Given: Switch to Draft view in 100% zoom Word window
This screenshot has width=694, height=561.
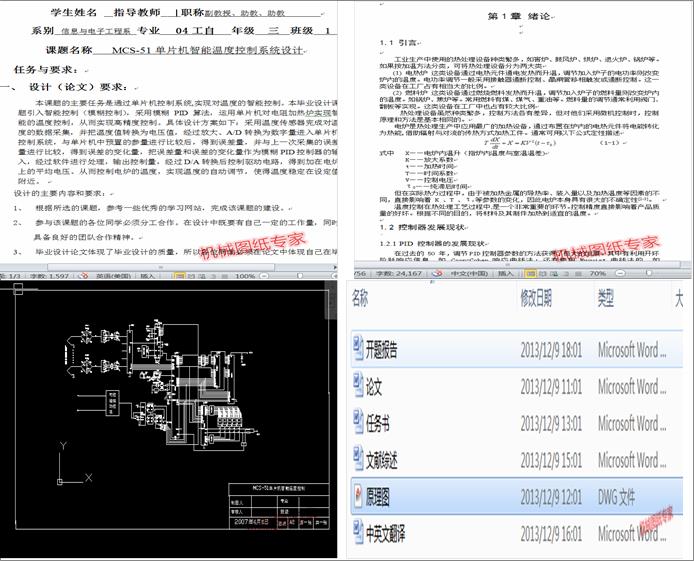Looking at the screenshot, I should (x=224, y=276).
